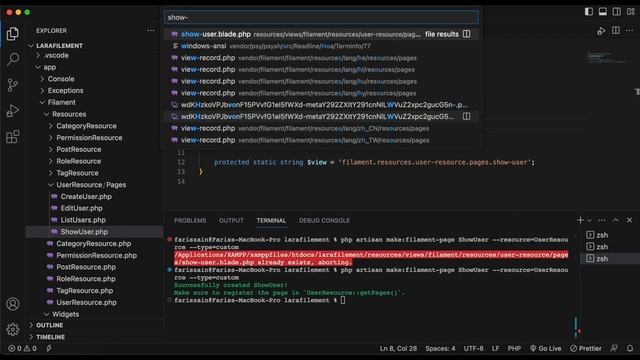Open Explorer more actions ellipsis

(x=151, y=30)
